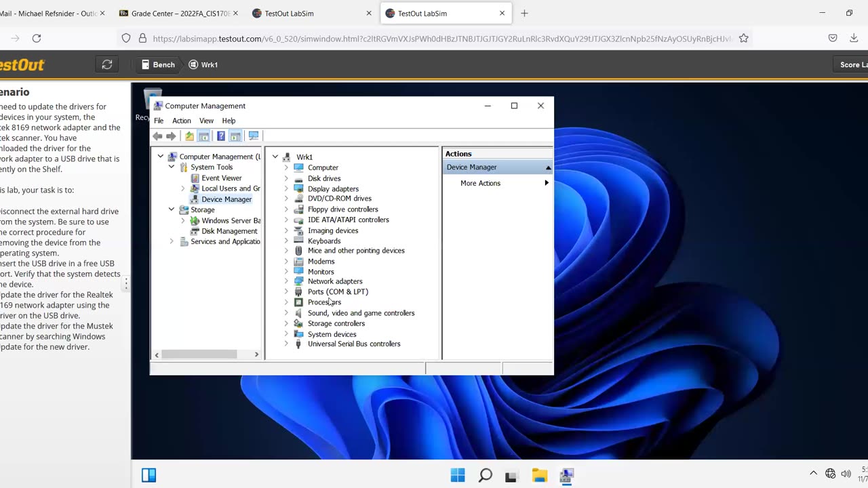
Task: Click the Search magnifier on simulated taskbar
Action: [485, 475]
